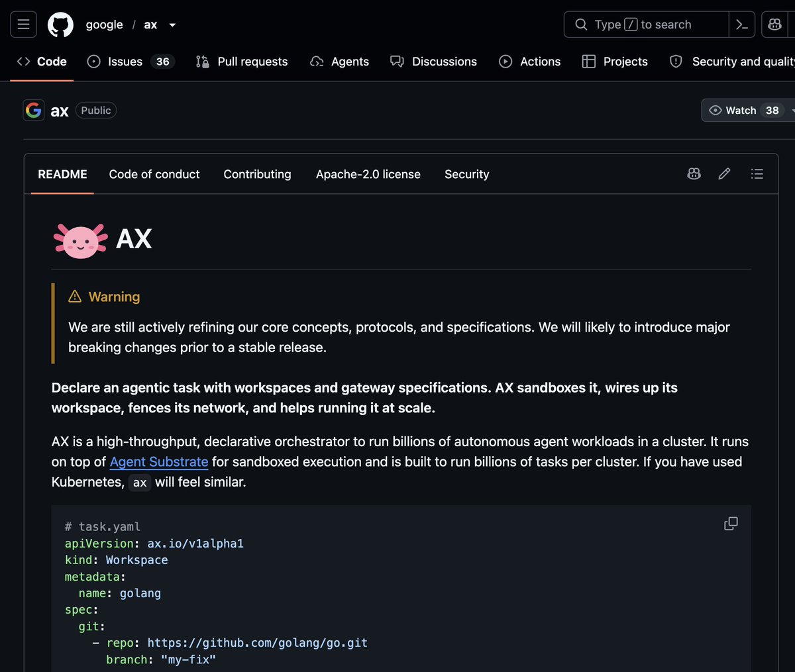Click the '# task.yaml' comment line
This screenshot has width=795, height=672.
point(103,527)
